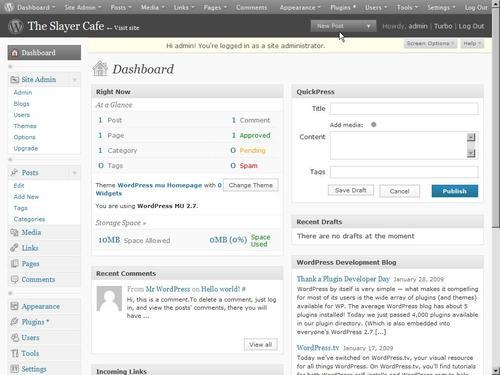Expand the Help panel

(472, 44)
